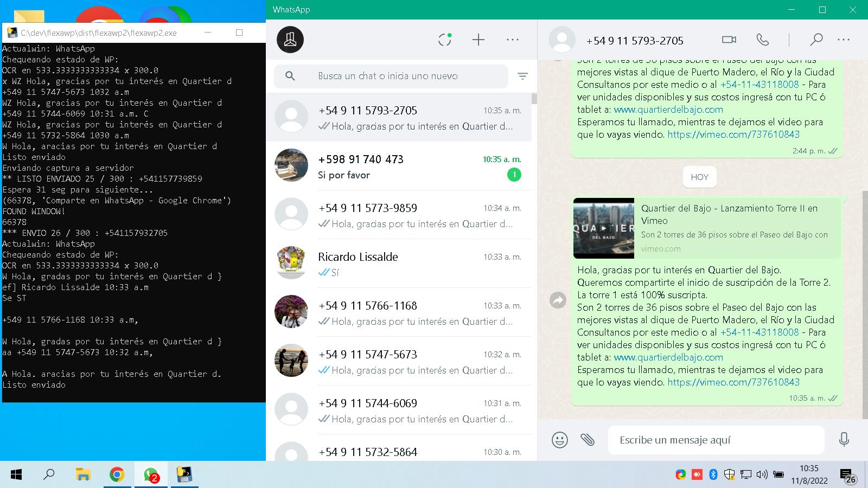
Task: Start a voice call with the phone icon
Action: [x=762, y=40]
